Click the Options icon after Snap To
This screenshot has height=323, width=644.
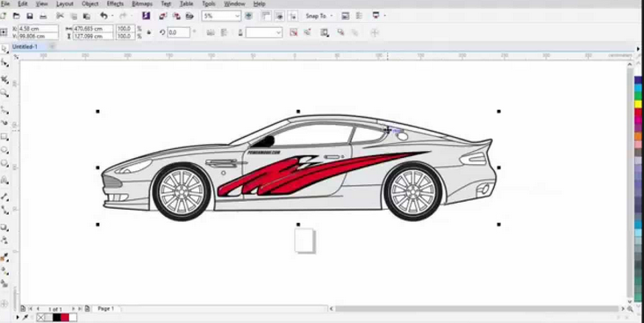tap(346, 16)
